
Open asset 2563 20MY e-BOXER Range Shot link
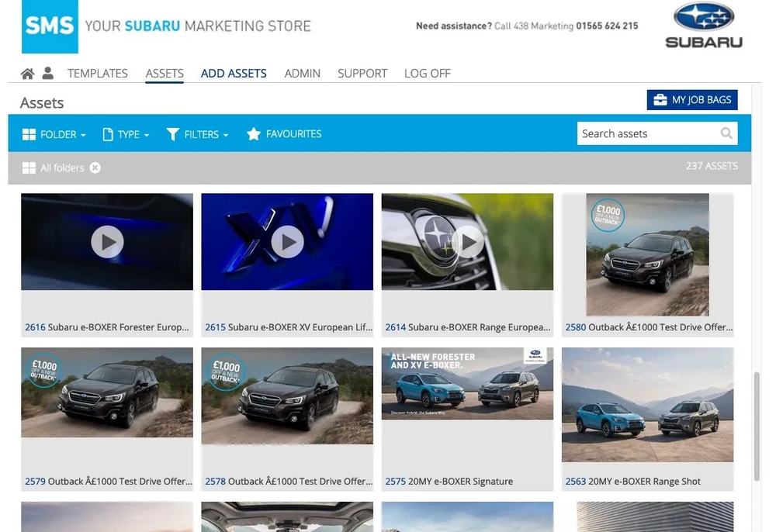633,482
